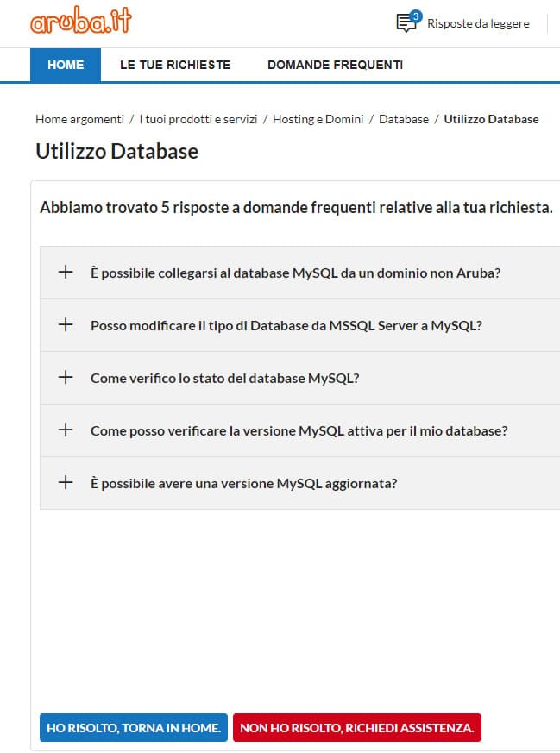Image resolution: width=560 pixels, height=753 pixels.
Task: Open the LE TUE RICHIESTE tab
Action: point(175,65)
